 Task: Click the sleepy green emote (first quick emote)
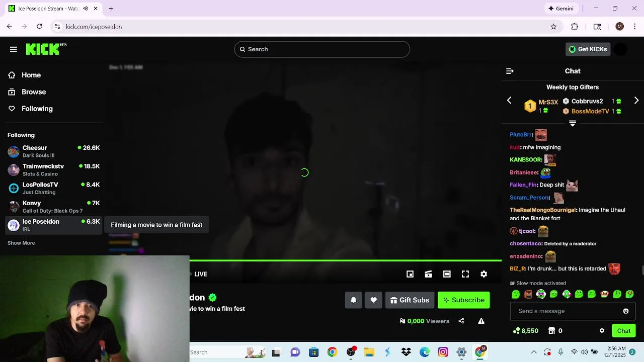click(x=516, y=294)
